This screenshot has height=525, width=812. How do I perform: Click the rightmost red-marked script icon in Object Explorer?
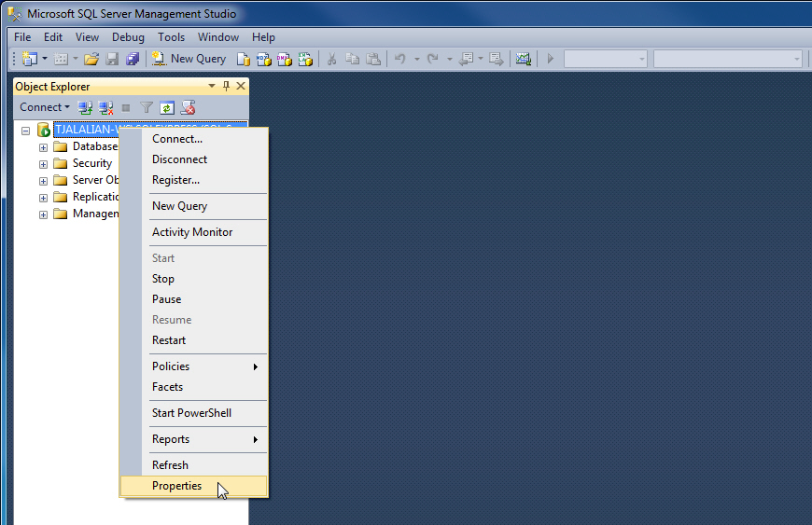pos(188,107)
